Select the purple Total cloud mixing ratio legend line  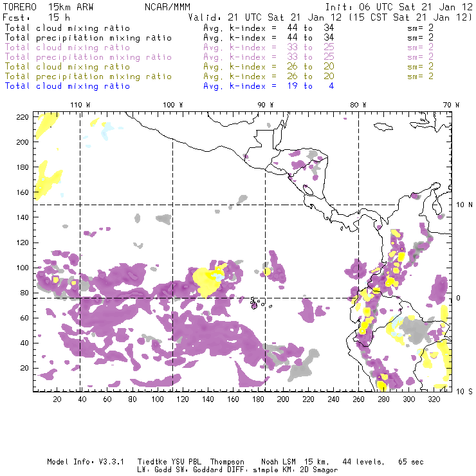68,48
